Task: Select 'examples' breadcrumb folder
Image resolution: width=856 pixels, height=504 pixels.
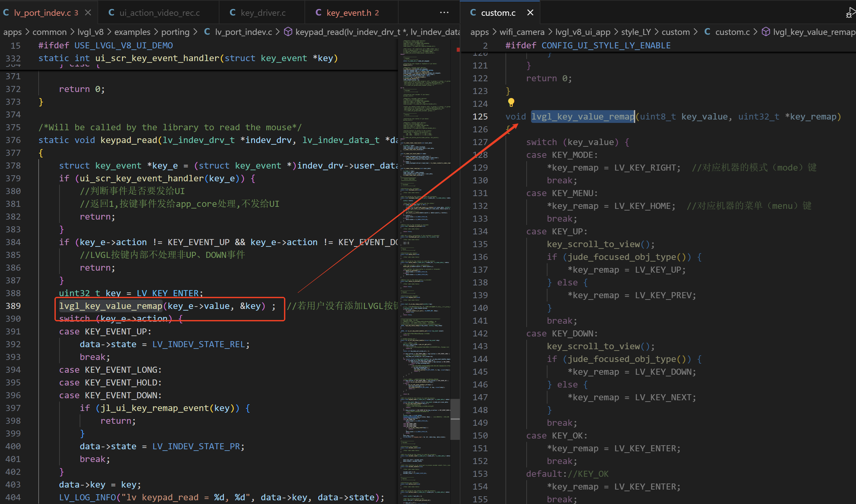Action: 132,32
